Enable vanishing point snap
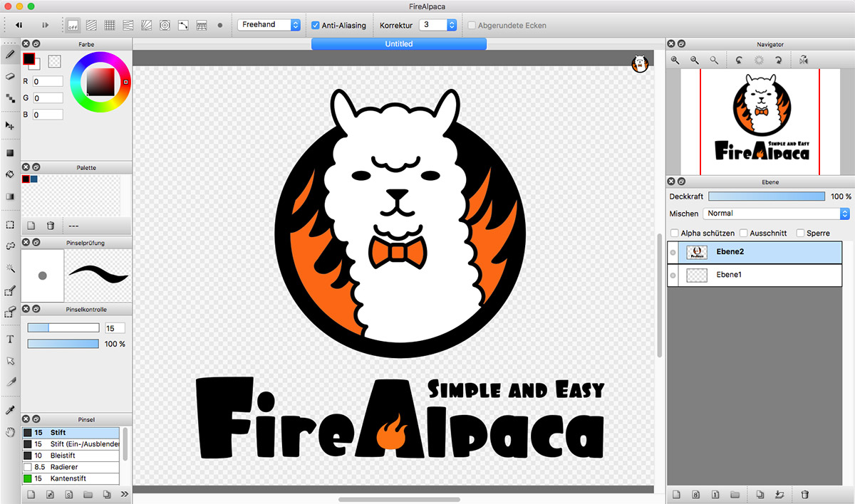The height and width of the screenshot is (504, 855). (128, 25)
